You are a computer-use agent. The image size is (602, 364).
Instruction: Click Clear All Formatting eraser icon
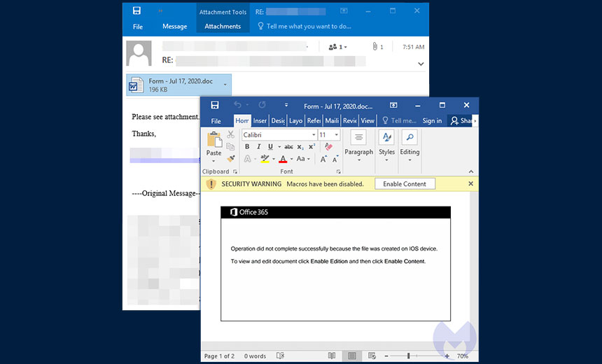click(328, 146)
